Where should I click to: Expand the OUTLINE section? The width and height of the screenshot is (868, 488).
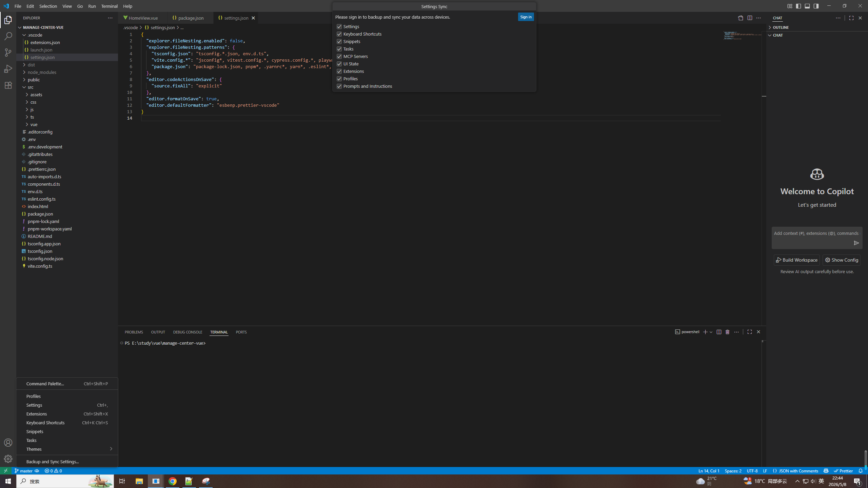817,27
